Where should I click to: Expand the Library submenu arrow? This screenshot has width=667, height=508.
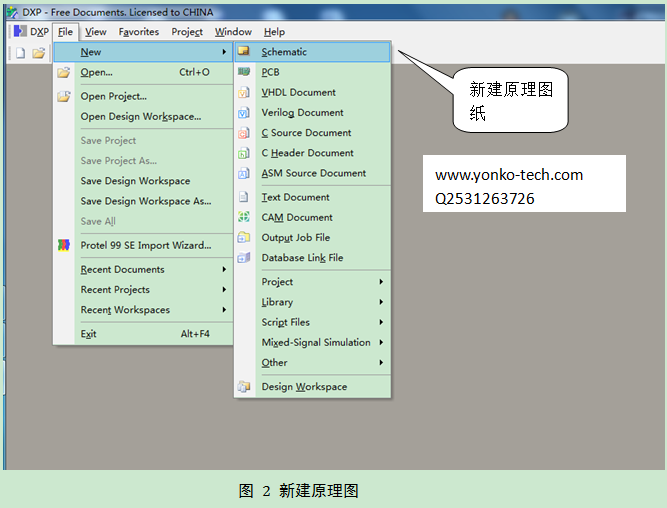point(381,302)
